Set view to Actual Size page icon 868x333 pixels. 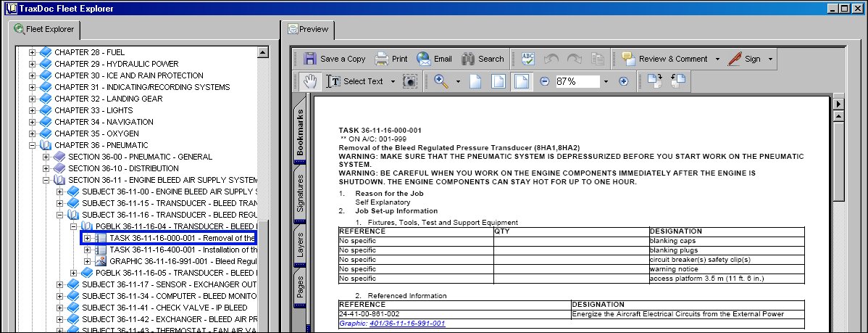(x=475, y=81)
